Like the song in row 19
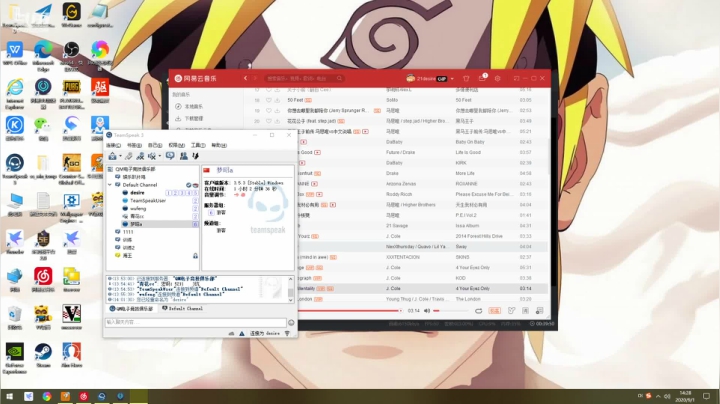The width and height of the screenshot is (720, 404). (x=269, y=111)
